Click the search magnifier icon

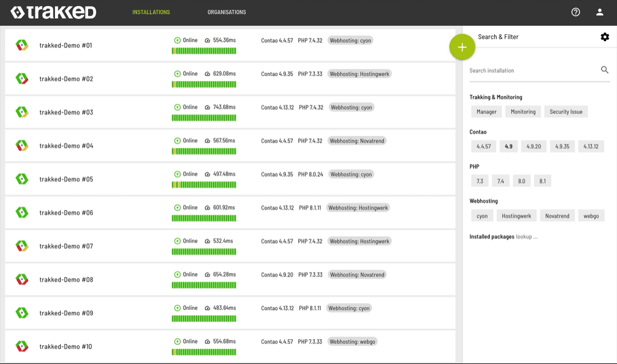point(604,69)
